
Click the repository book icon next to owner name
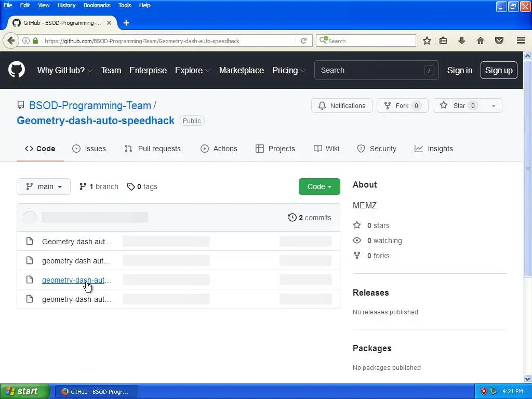tap(21, 105)
